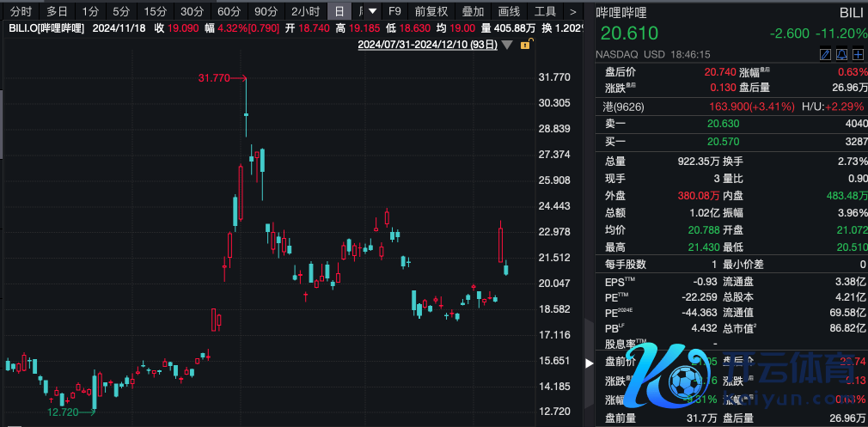Click the bell price alert icon

[x=840, y=54]
